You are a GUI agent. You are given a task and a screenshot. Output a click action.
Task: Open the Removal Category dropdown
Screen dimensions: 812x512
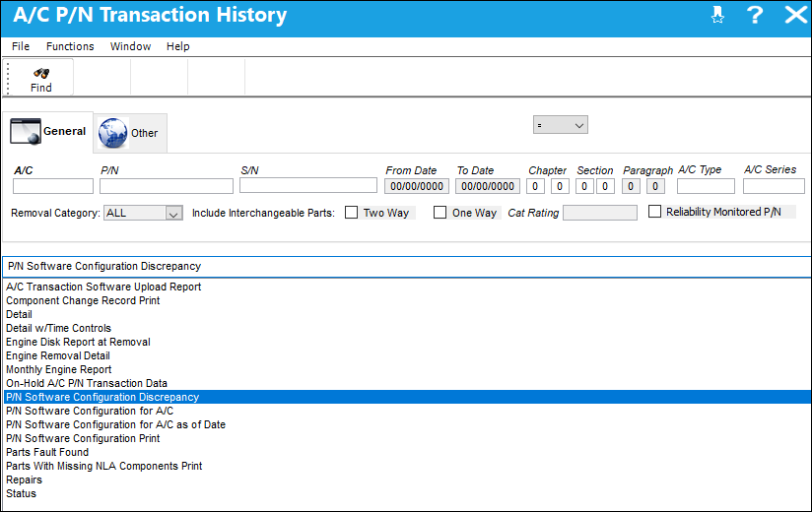point(143,213)
